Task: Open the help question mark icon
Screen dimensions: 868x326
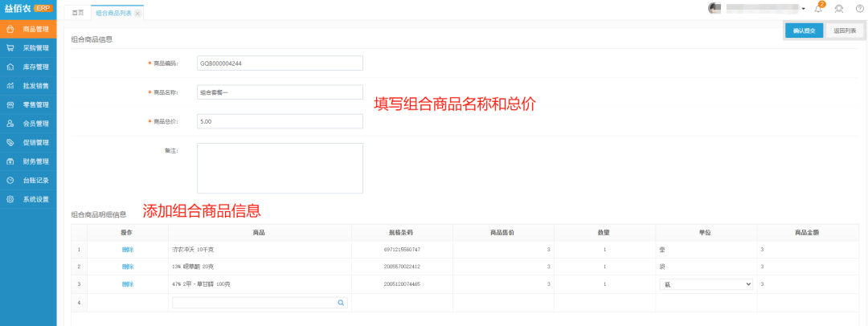Action: click(x=859, y=9)
